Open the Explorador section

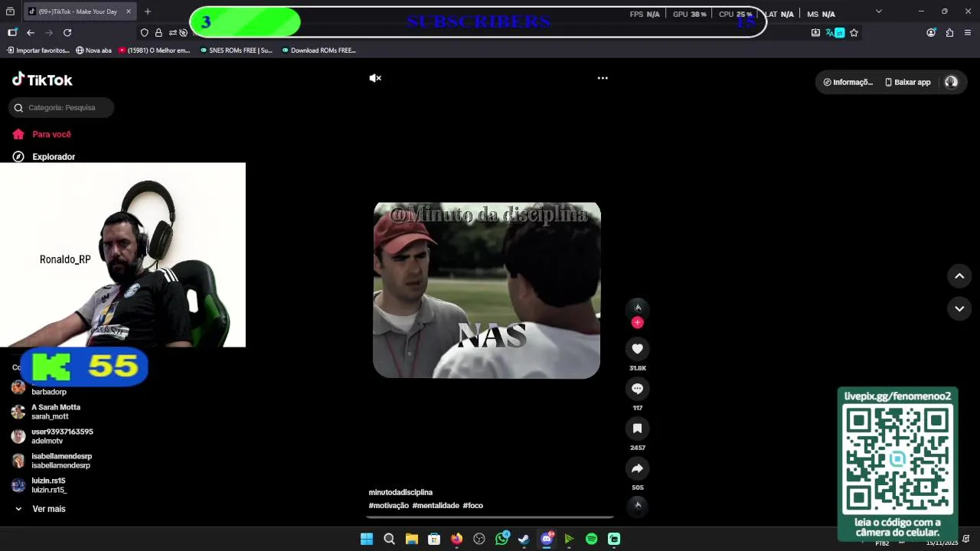click(44, 157)
